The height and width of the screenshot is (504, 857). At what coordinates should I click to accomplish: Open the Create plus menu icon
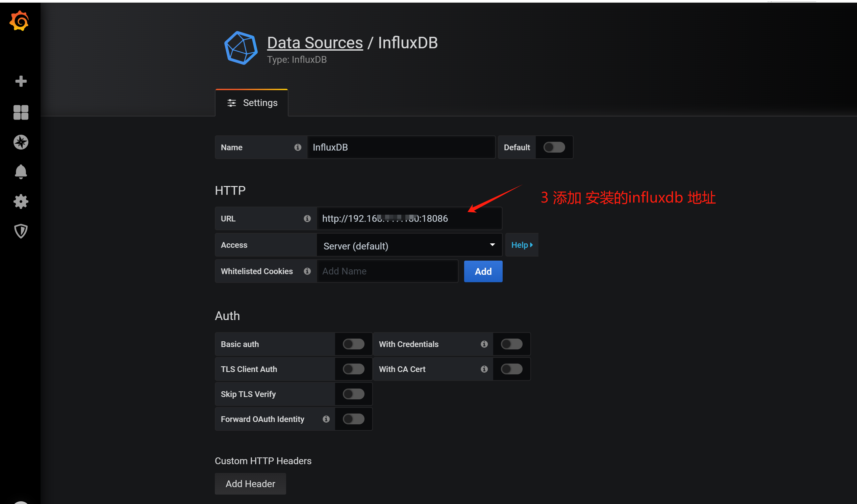(x=21, y=81)
